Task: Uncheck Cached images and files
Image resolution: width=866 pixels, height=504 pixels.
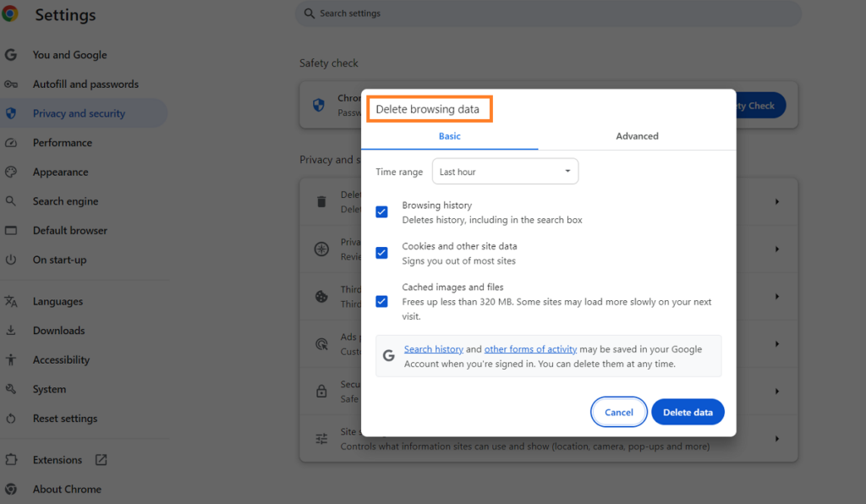Action: click(381, 301)
